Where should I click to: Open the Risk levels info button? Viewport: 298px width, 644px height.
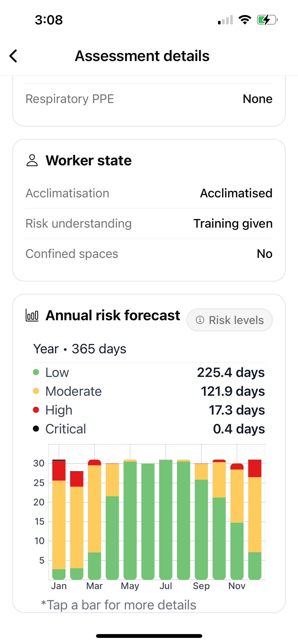point(229,320)
